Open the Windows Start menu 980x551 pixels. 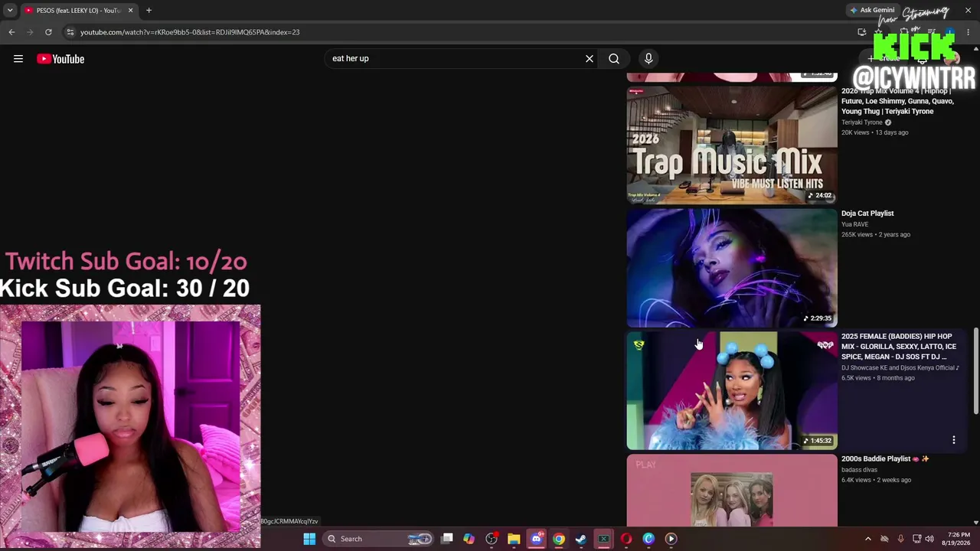(309, 539)
